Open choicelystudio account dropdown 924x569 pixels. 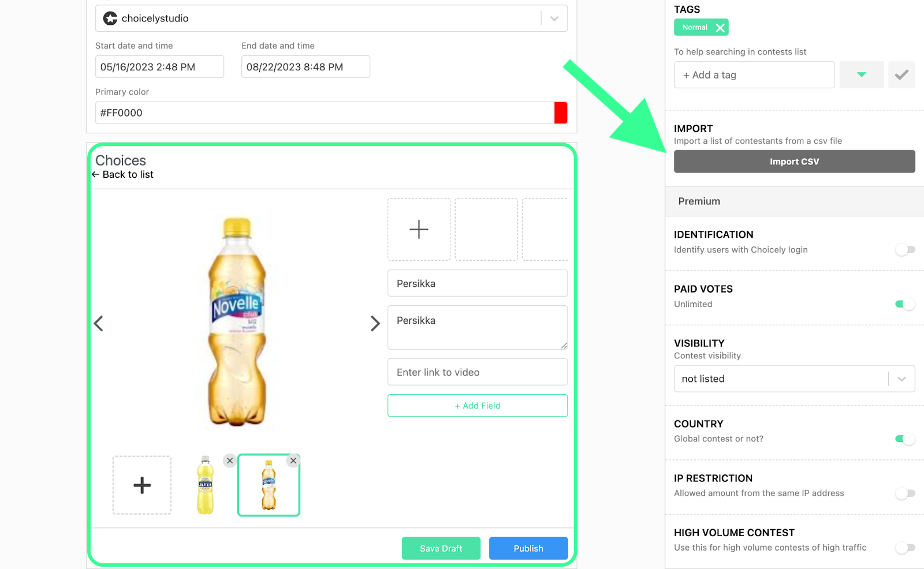(x=331, y=18)
